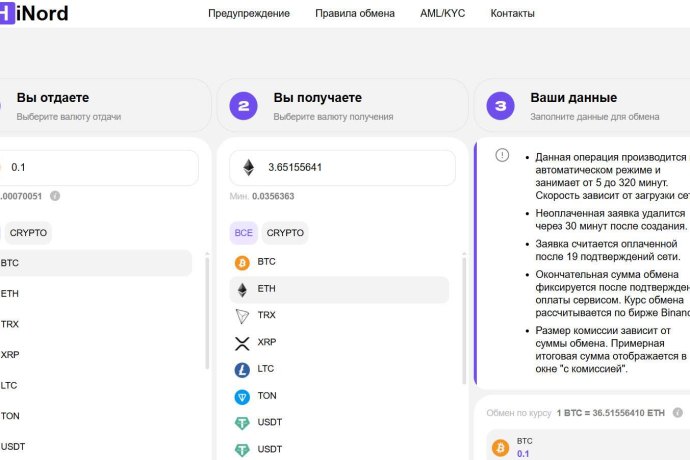
Task: Select XRP label in receive list
Action: (x=267, y=342)
